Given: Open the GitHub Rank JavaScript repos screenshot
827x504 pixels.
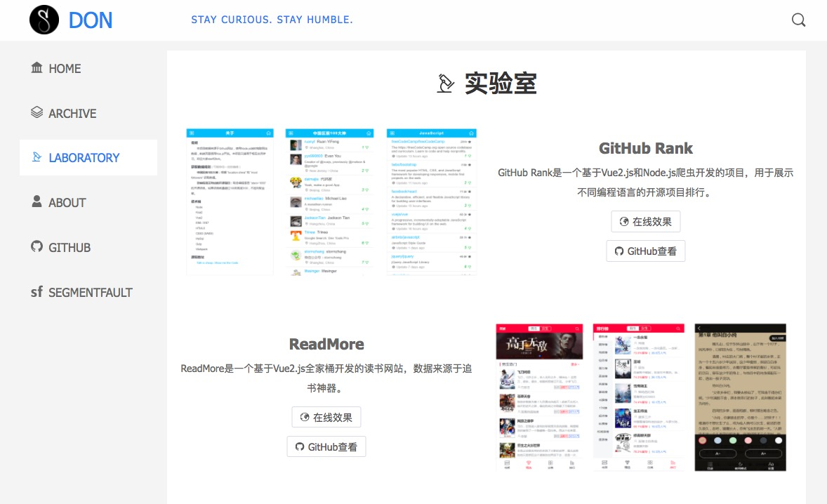Looking at the screenshot, I should point(432,201).
